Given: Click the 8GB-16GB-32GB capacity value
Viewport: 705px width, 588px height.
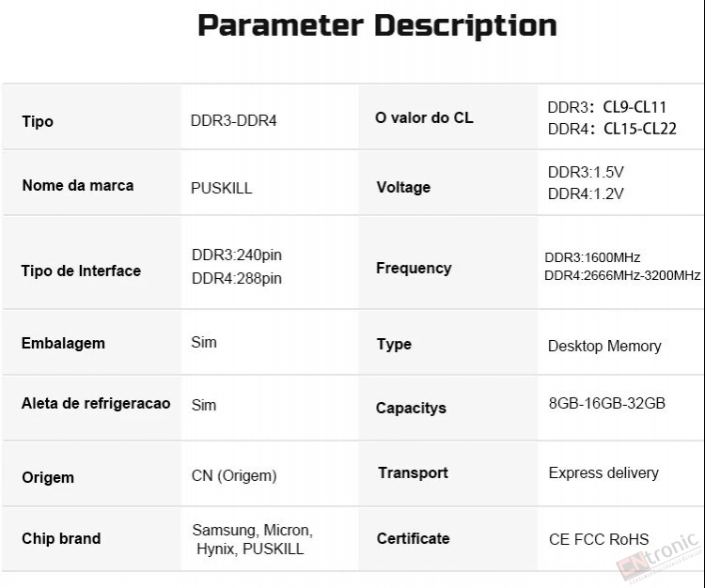Looking at the screenshot, I should click(606, 403).
